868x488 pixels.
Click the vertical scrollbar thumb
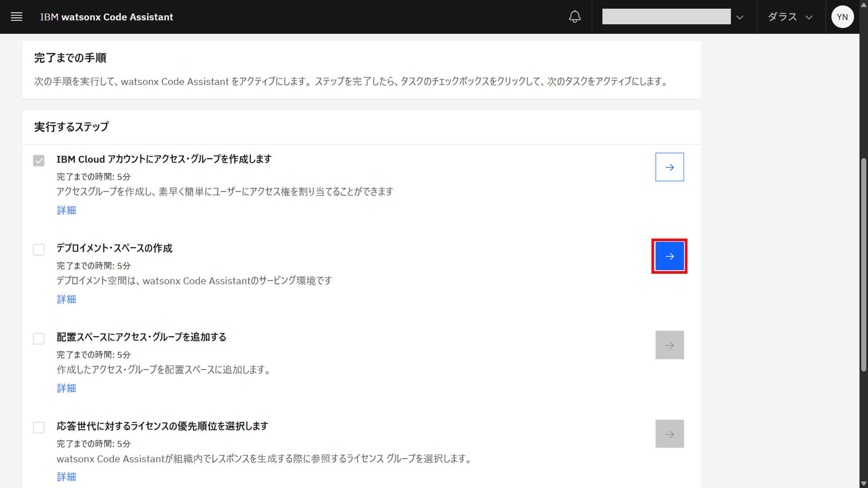[x=863, y=265]
